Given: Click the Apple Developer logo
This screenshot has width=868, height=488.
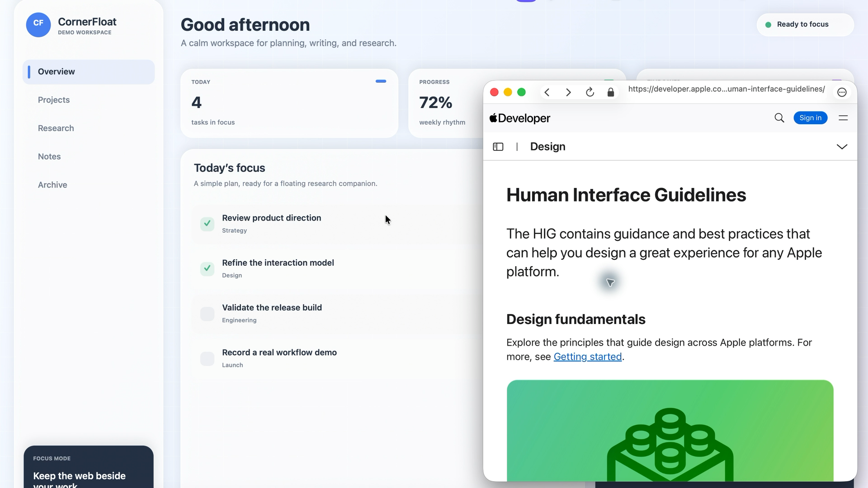Looking at the screenshot, I should (520, 118).
